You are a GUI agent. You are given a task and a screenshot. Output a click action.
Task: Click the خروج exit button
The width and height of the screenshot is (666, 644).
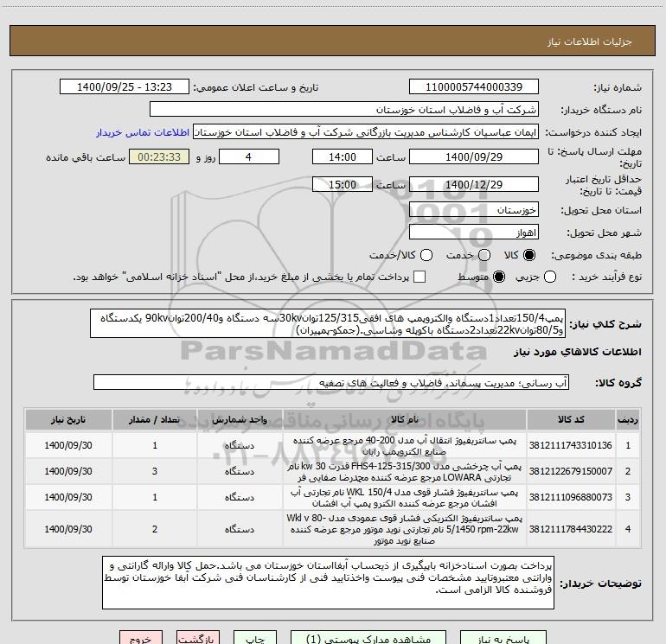[141, 639]
